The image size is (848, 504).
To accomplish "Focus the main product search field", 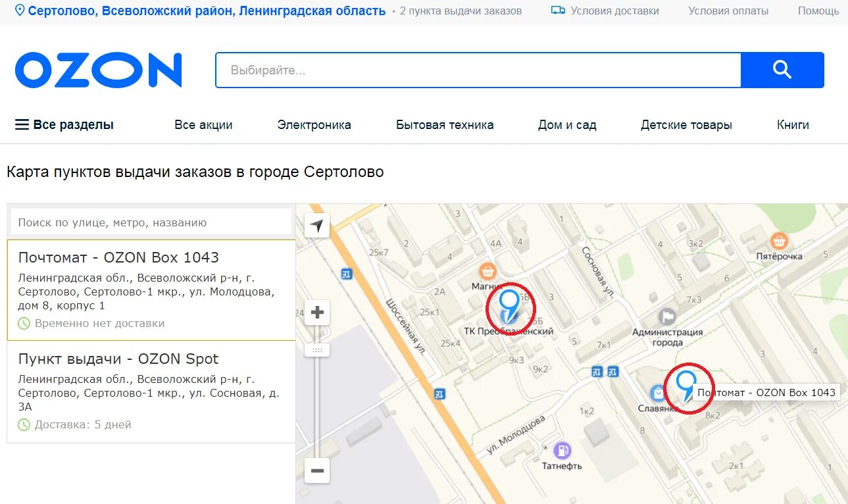I will tap(478, 70).
